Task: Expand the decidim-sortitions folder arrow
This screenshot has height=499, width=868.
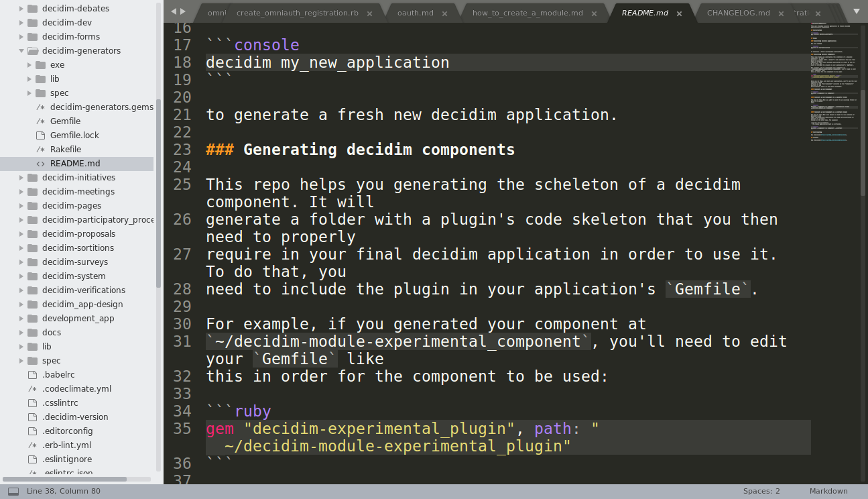Action: [21, 248]
